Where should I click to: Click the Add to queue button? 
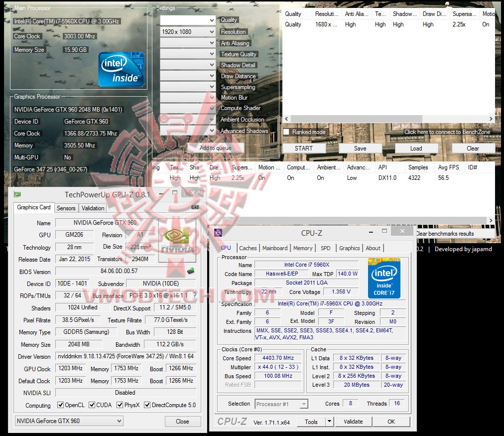point(215,148)
